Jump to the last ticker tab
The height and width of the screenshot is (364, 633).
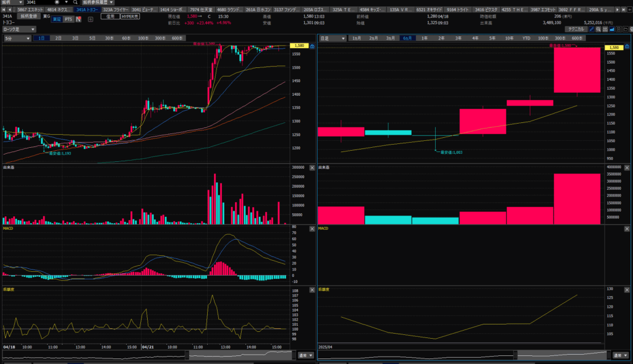[x=623, y=10]
